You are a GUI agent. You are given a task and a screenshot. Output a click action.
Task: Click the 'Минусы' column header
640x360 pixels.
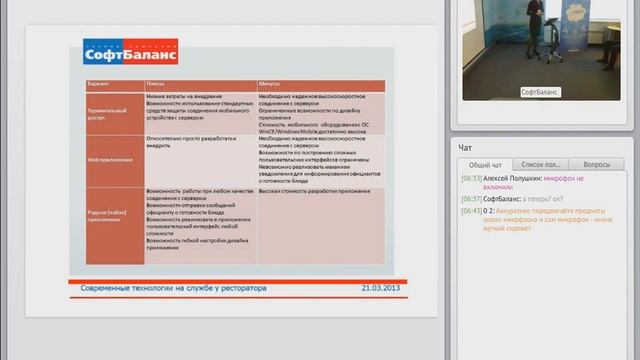tap(321, 85)
